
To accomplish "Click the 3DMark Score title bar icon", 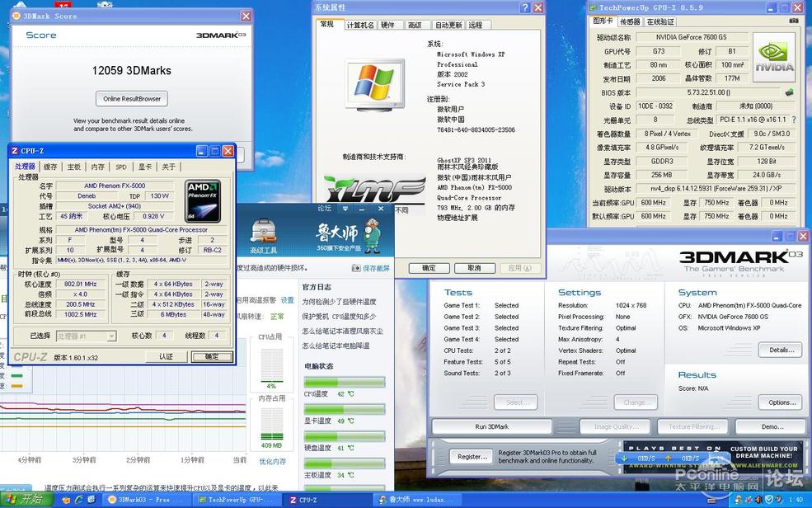I will [x=16, y=16].
